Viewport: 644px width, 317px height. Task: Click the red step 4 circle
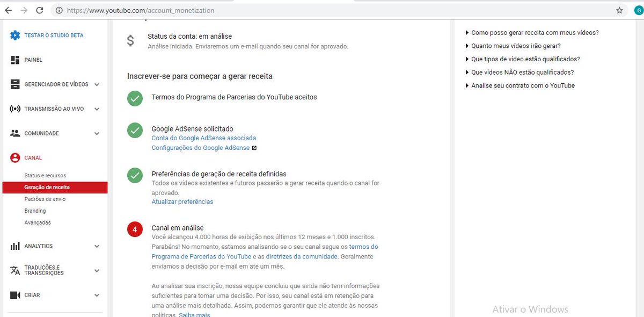click(x=135, y=229)
